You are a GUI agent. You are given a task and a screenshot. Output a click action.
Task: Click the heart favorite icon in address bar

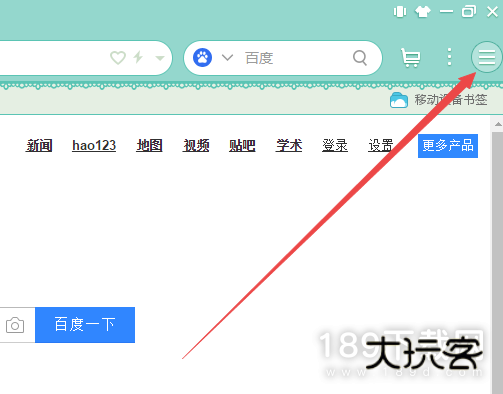[x=118, y=58]
